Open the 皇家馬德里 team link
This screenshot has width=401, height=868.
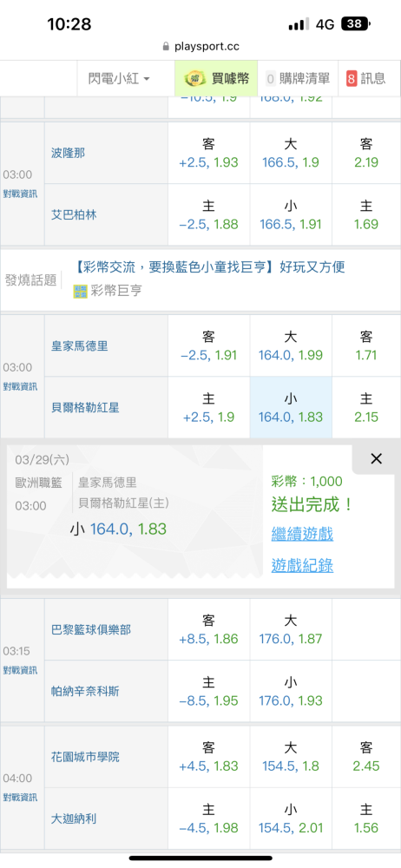[x=80, y=346]
